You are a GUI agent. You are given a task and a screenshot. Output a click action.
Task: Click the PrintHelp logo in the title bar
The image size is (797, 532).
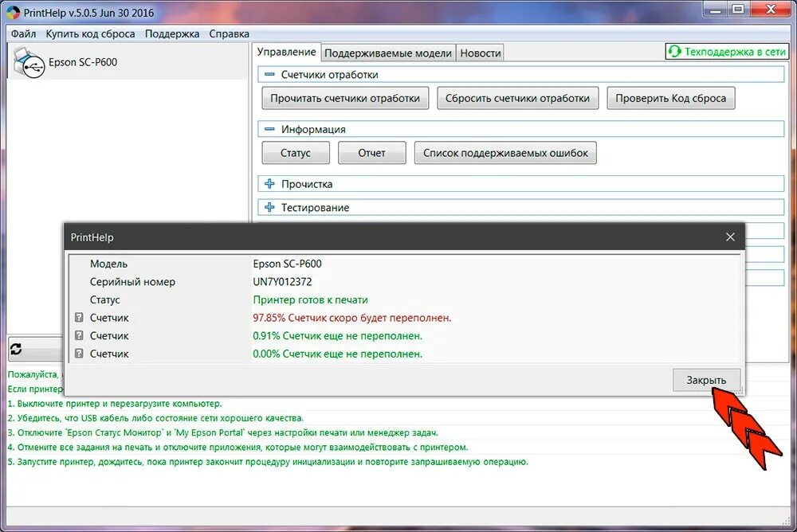pos(14,13)
